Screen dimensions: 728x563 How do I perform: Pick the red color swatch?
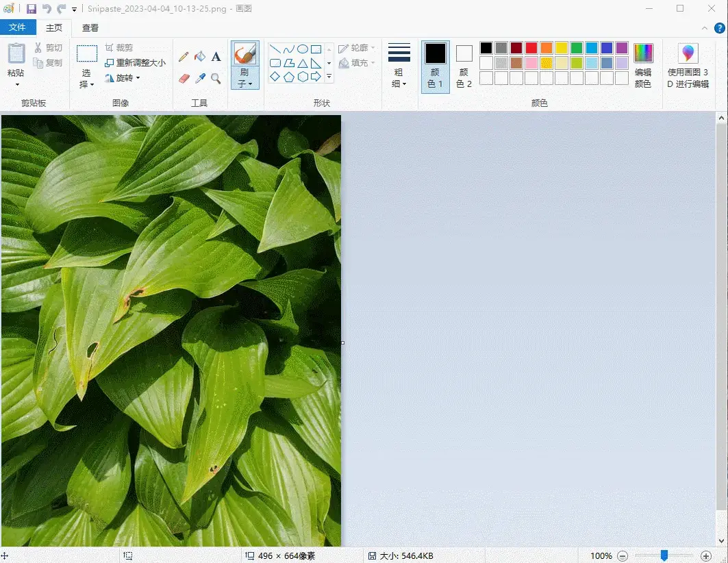531,48
